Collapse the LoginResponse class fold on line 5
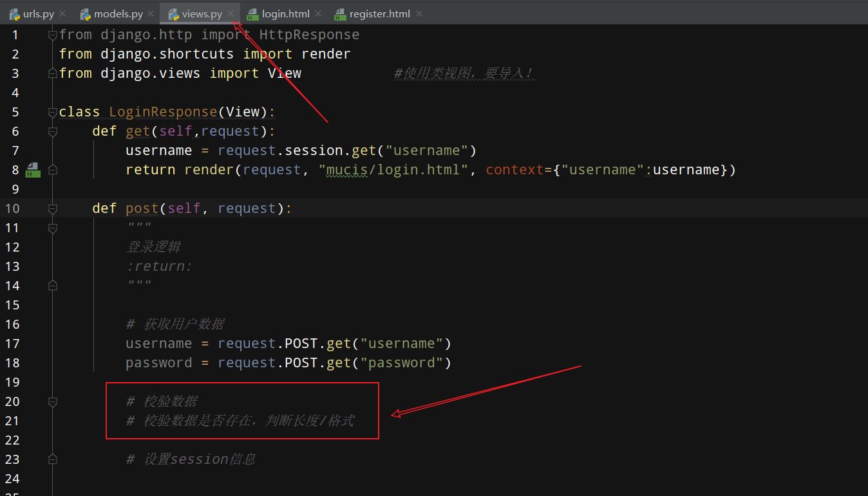This screenshot has width=868, height=496. pos(53,112)
